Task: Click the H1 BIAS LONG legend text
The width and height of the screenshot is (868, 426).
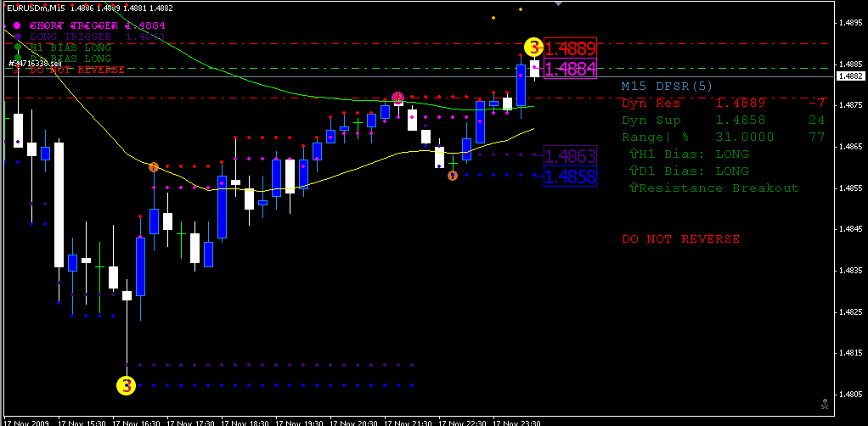Action: pos(70,48)
